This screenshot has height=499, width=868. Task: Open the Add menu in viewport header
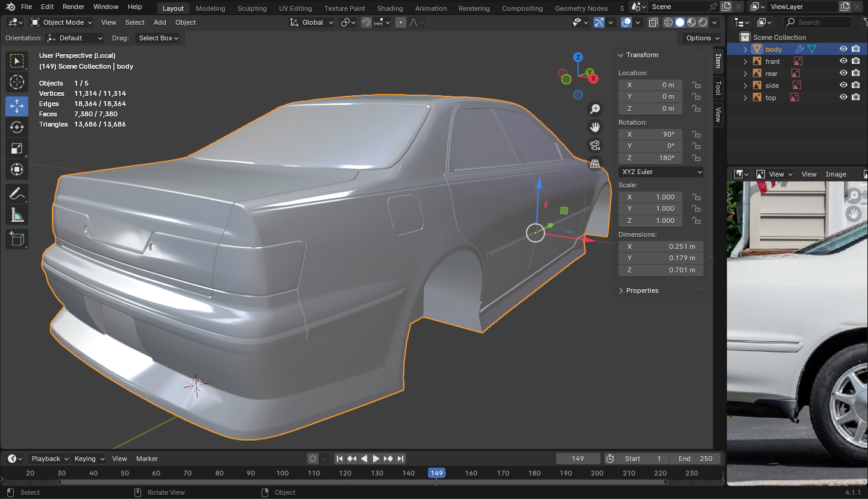(x=160, y=22)
